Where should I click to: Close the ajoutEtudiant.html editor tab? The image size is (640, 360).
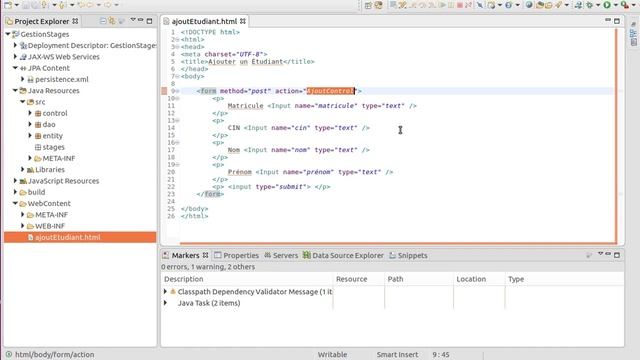pyautogui.click(x=243, y=21)
